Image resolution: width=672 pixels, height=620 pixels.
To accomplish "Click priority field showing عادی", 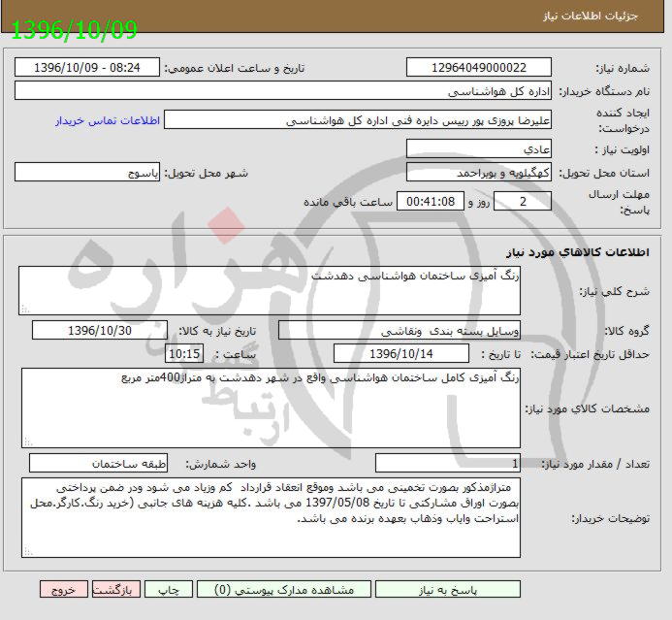I will point(479,148).
